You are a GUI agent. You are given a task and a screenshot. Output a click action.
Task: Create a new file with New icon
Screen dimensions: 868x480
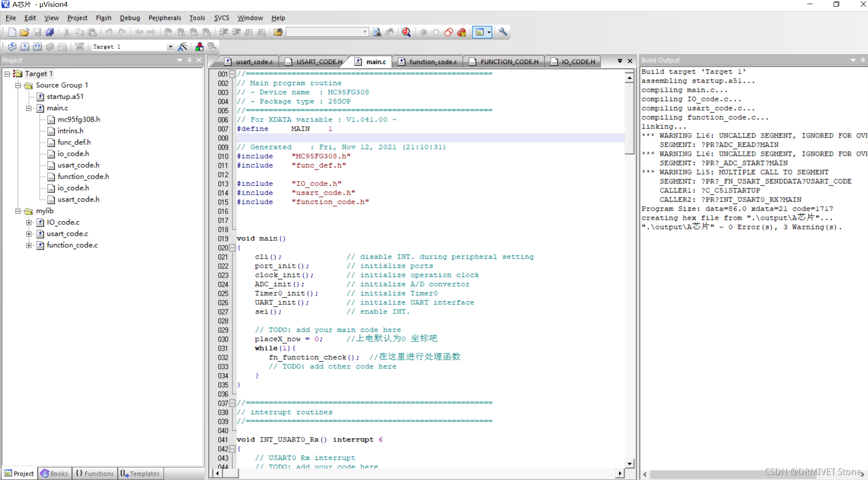click(x=12, y=32)
